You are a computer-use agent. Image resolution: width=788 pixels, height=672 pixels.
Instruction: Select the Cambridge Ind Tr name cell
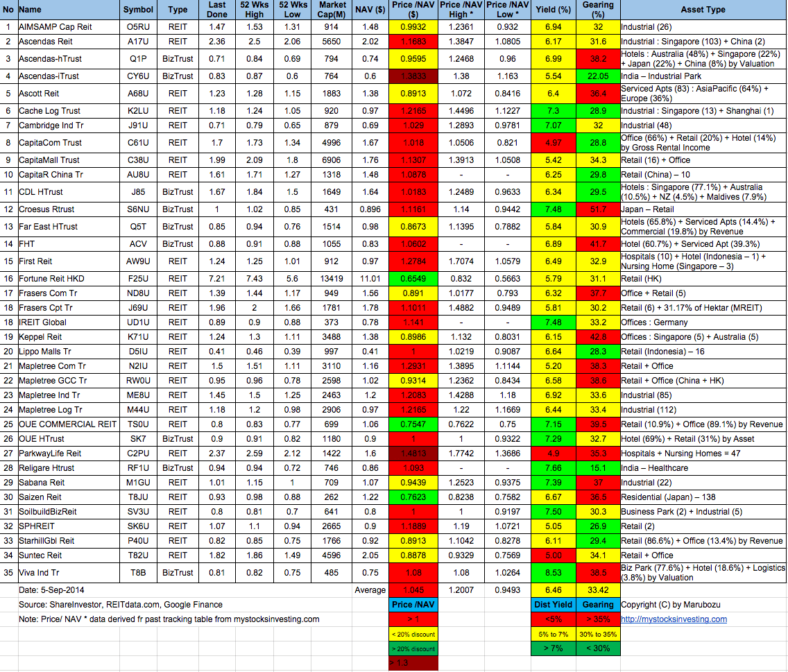coord(69,126)
